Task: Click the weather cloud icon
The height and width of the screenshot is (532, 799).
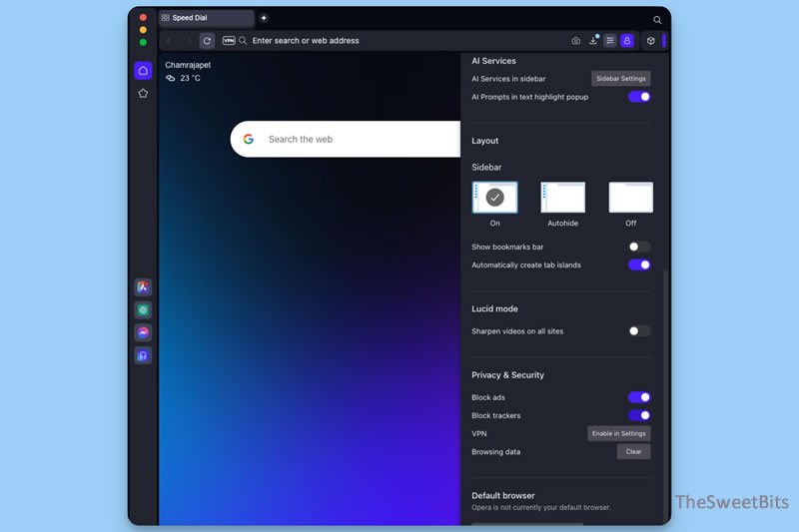Action: click(170, 78)
